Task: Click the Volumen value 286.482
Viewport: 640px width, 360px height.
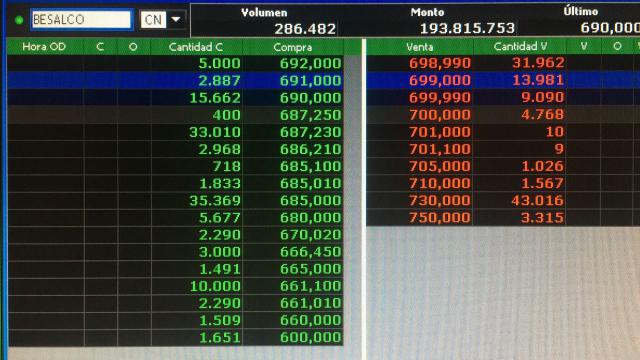Action: tap(305, 29)
